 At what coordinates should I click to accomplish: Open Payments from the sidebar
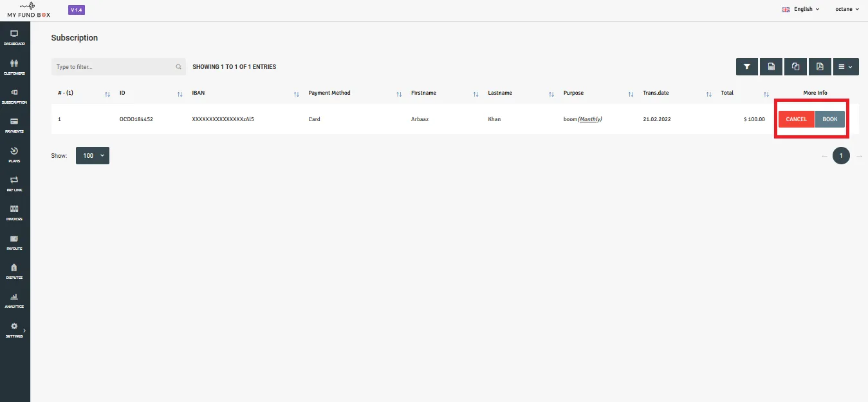(14, 125)
